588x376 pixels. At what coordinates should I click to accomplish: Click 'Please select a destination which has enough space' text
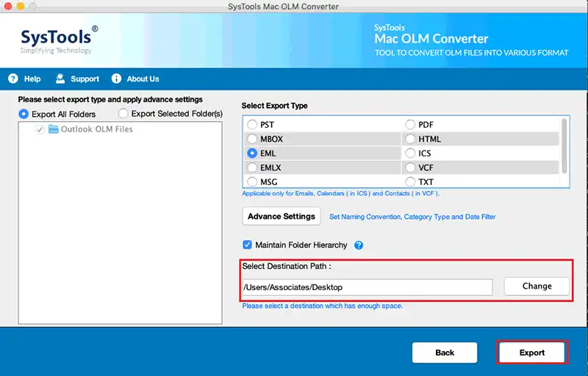(x=322, y=306)
